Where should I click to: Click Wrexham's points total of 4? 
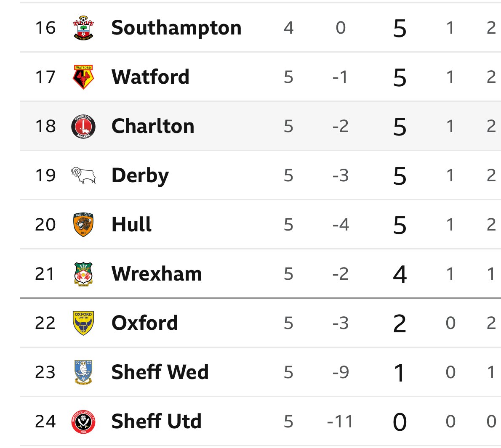coord(400,274)
